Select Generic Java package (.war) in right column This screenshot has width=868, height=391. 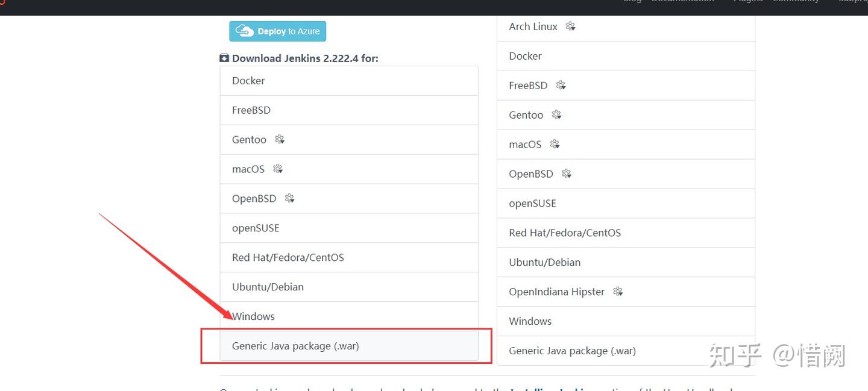point(572,351)
